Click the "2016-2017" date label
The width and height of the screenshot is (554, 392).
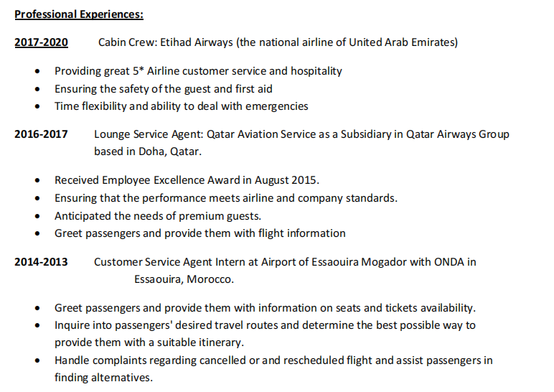41,134
